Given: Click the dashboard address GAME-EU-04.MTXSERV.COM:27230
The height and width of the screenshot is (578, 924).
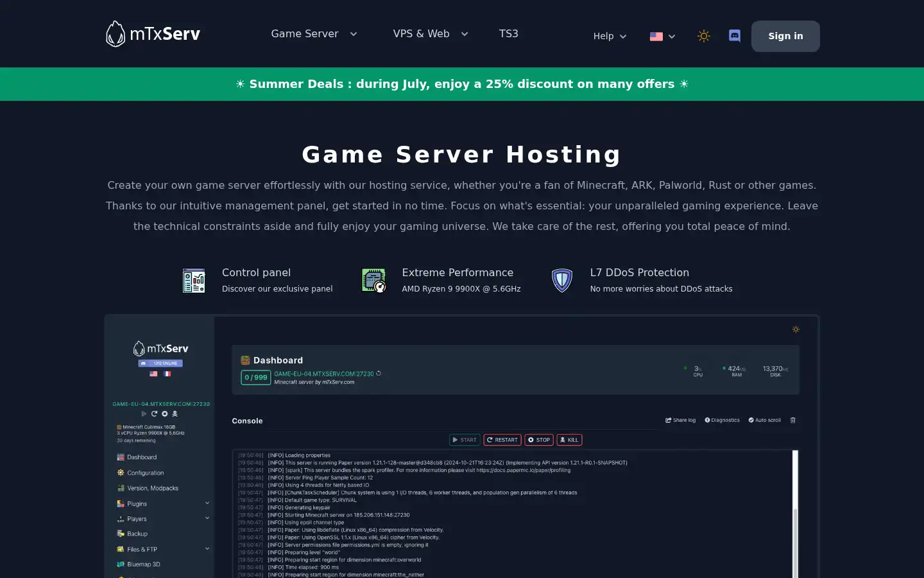Looking at the screenshot, I should pos(324,374).
